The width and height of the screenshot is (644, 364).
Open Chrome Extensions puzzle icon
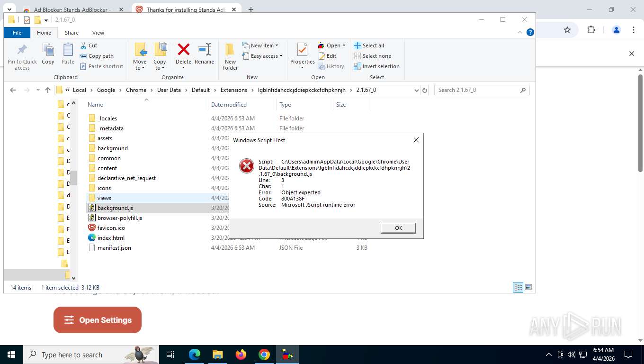[591, 30]
